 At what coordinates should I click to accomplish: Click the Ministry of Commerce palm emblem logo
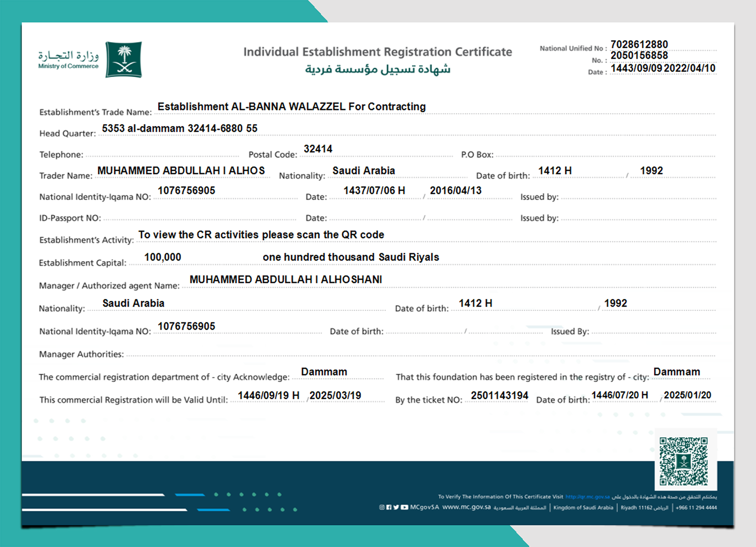click(124, 60)
